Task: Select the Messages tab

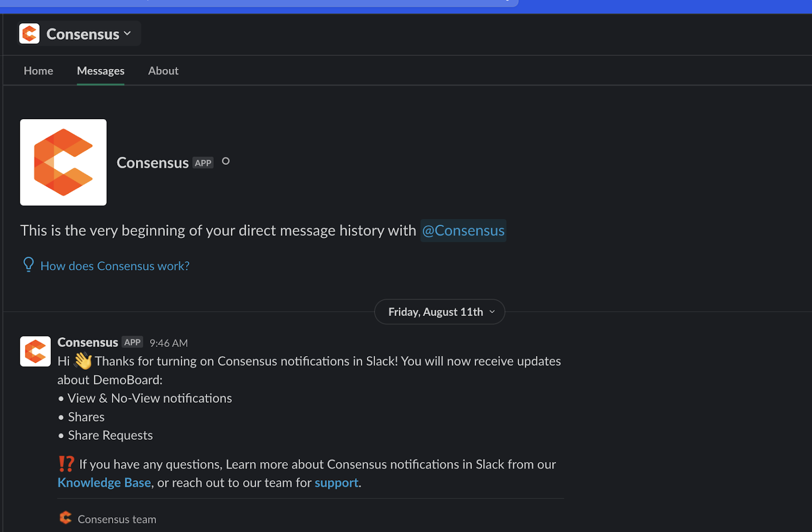Action: [x=100, y=71]
